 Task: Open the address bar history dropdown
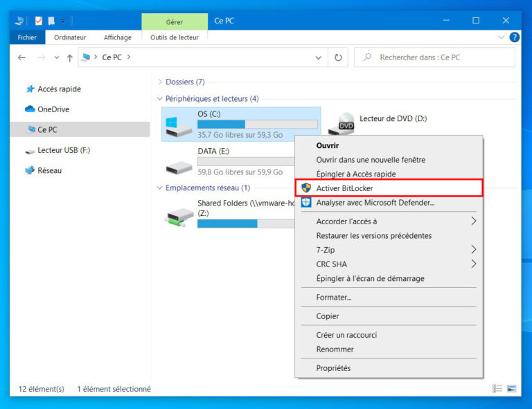click(x=319, y=58)
